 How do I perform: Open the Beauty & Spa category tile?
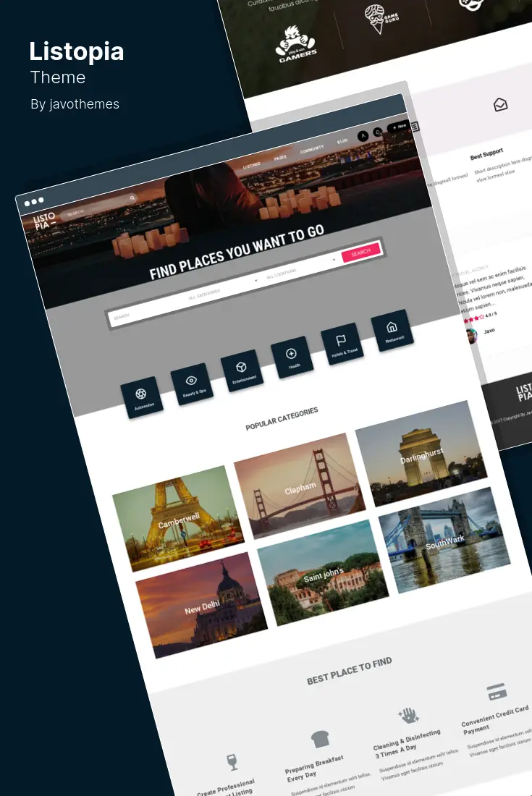pyautogui.click(x=193, y=384)
